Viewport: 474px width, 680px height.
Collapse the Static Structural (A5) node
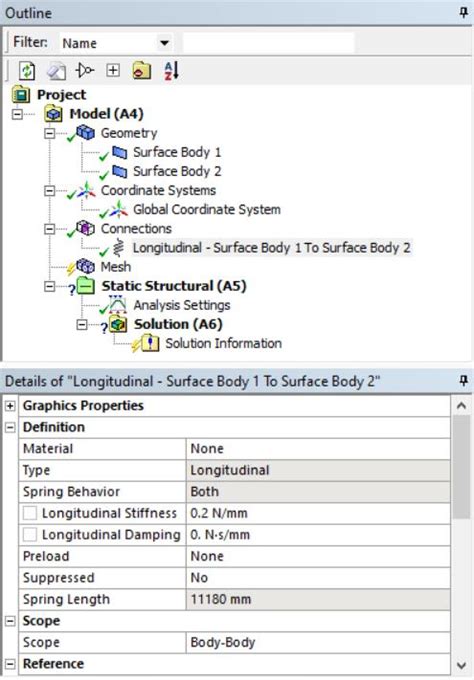coord(50,286)
